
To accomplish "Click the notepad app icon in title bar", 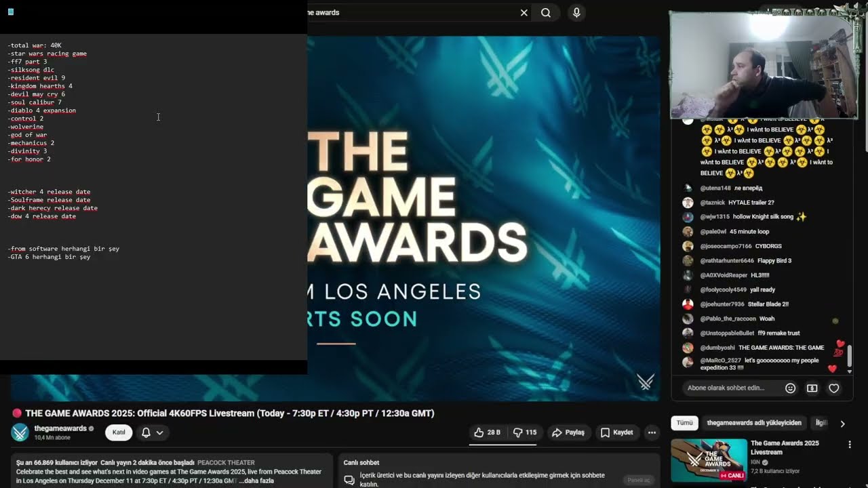I will tap(11, 12).
